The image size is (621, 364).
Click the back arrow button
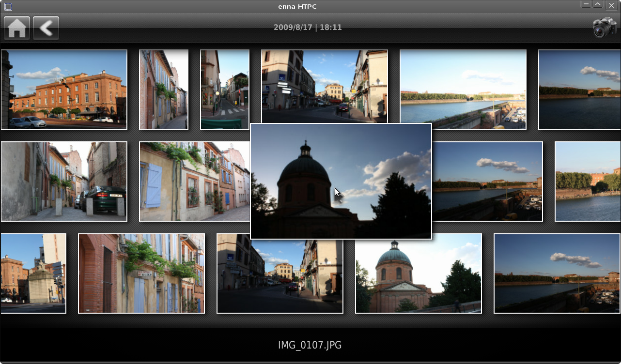coord(46,28)
